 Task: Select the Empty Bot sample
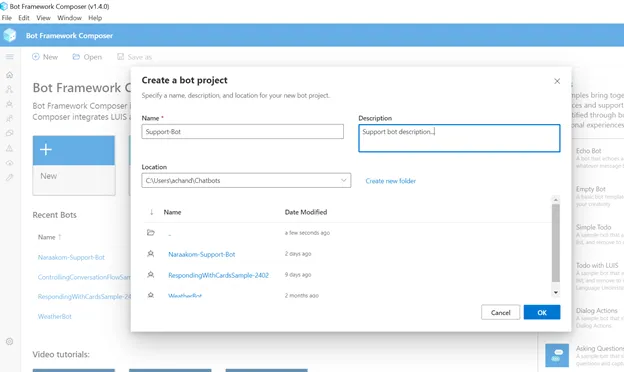point(591,189)
